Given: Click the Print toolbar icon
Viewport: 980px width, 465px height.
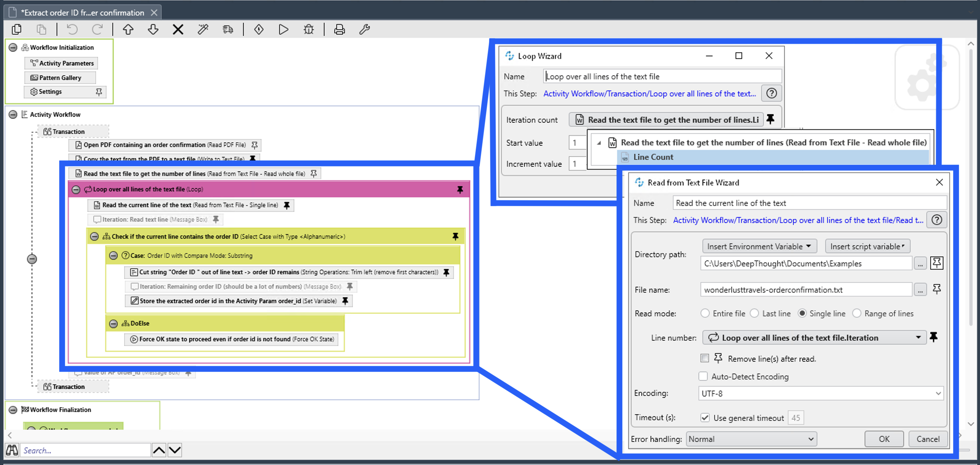Looking at the screenshot, I should point(339,29).
